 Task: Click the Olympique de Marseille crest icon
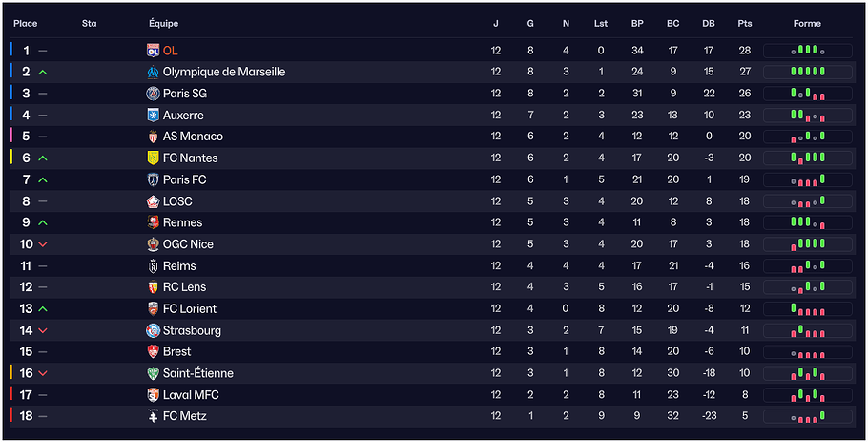tap(153, 72)
